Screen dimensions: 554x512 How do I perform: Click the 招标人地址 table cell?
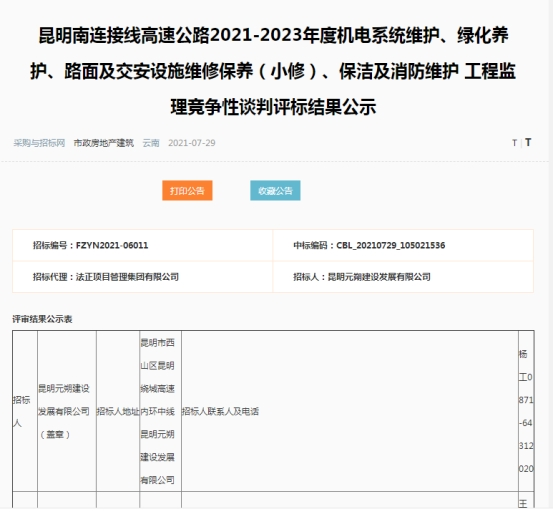(x=118, y=411)
